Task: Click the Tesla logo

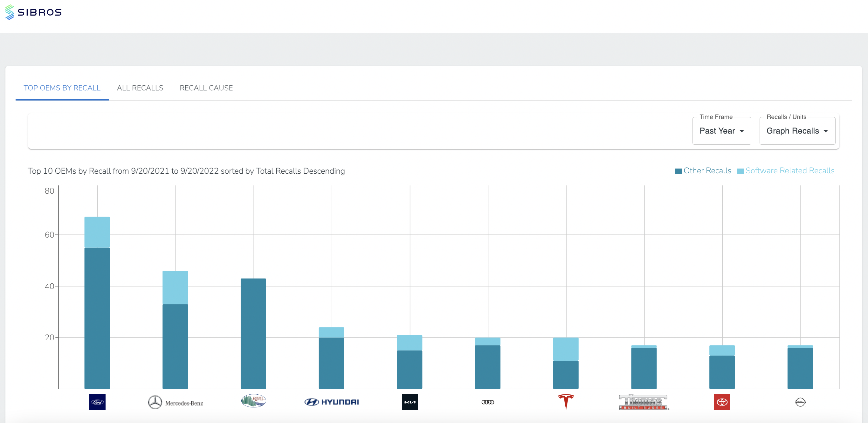Action: click(566, 402)
